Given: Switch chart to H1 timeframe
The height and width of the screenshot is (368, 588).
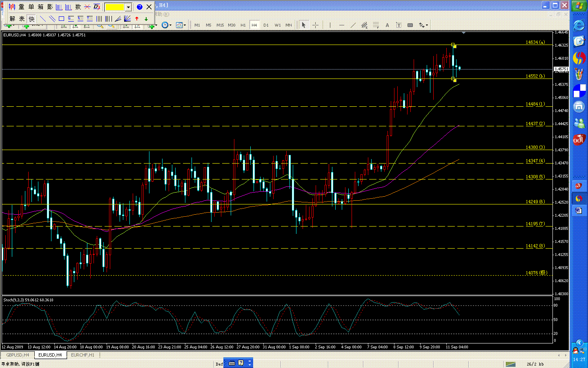Looking at the screenshot, I should (x=243, y=25).
